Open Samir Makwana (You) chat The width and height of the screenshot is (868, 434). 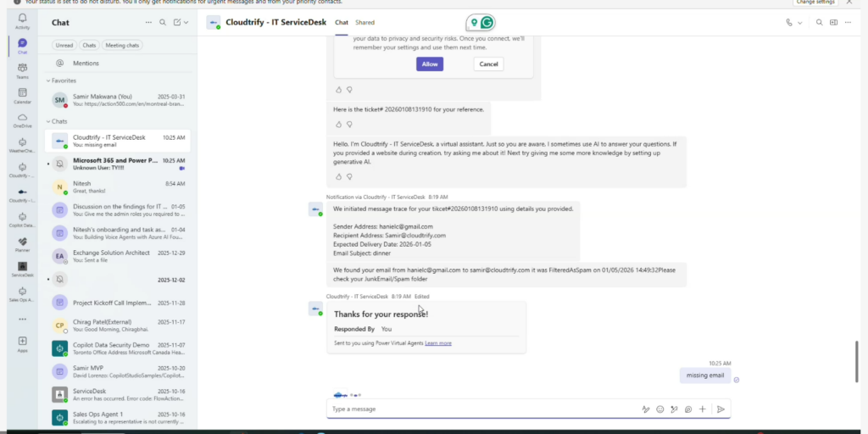(117, 100)
